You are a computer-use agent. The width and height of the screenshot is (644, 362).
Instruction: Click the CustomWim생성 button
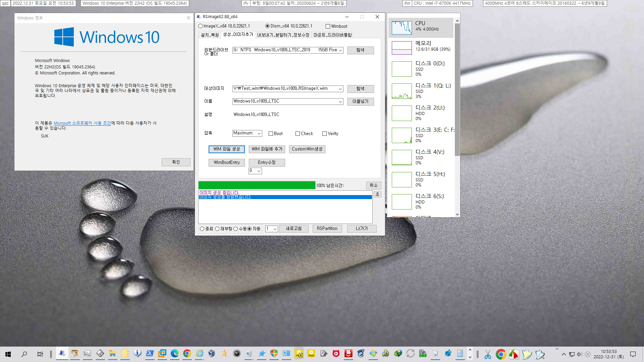point(307,149)
